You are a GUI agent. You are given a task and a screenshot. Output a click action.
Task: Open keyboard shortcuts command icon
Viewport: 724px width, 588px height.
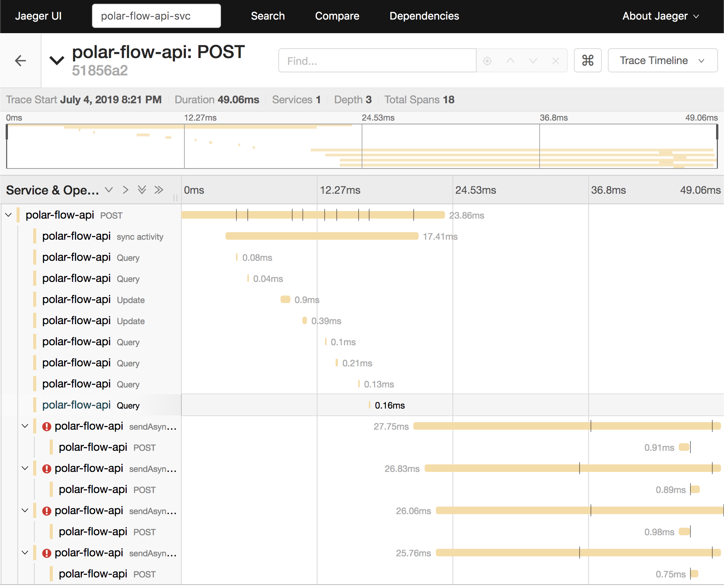coord(587,61)
